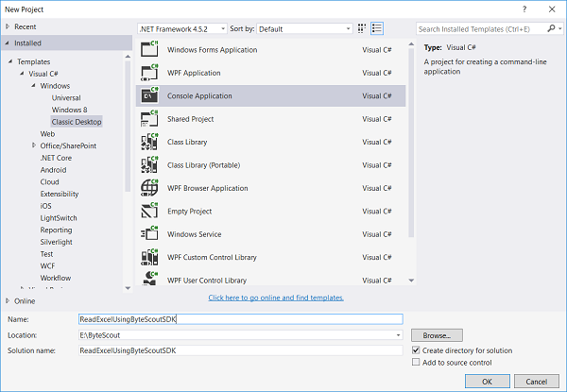
Task: Click template list scroll up arrow
Action: tap(411, 43)
